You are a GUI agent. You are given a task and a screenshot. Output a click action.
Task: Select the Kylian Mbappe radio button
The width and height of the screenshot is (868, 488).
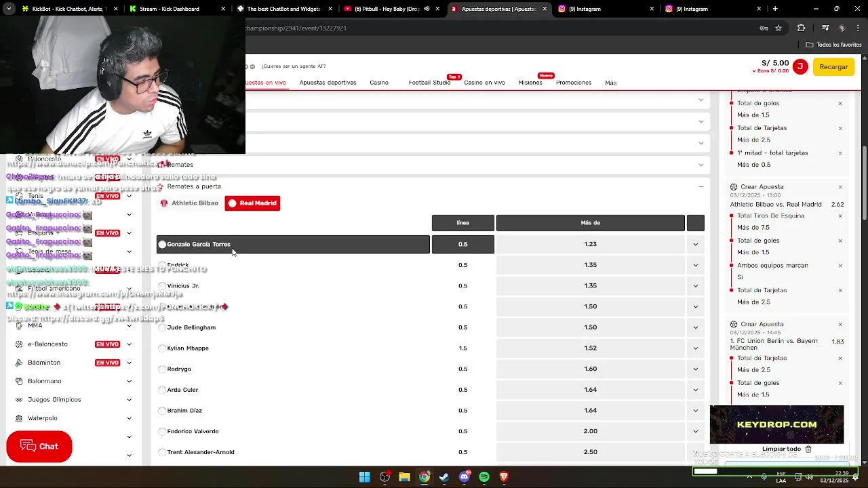(162, 348)
